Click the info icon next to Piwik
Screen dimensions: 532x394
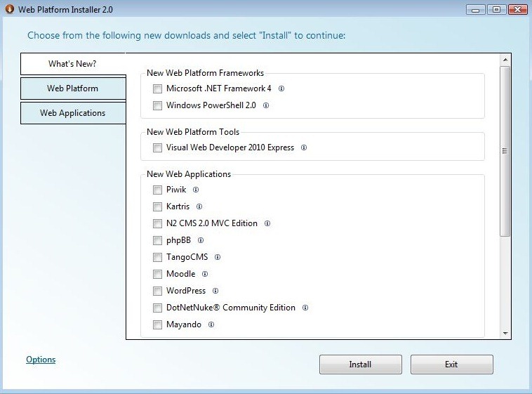tap(196, 190)
